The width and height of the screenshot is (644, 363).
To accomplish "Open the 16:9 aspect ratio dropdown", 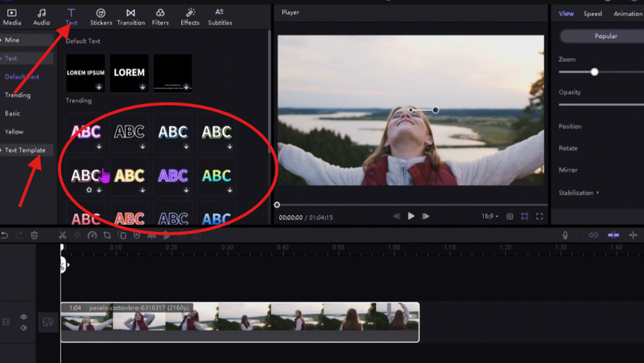I will point(489,216).
